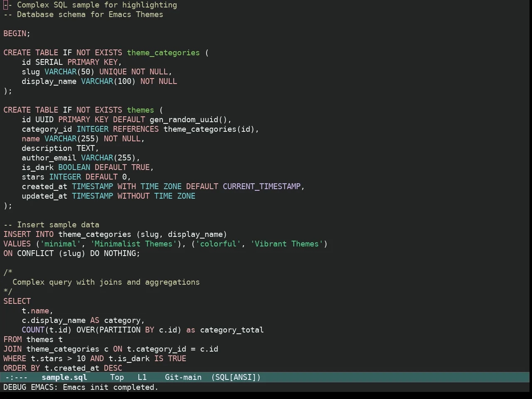Click the Git-main indicator in mode line

(183, 377)
